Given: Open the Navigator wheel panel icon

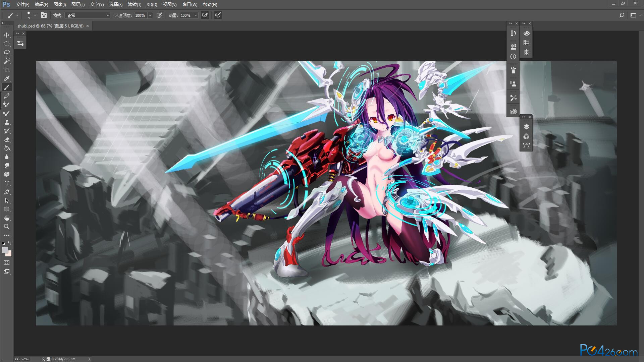Looking at the screenshot, I should click(x=526, y=52).
